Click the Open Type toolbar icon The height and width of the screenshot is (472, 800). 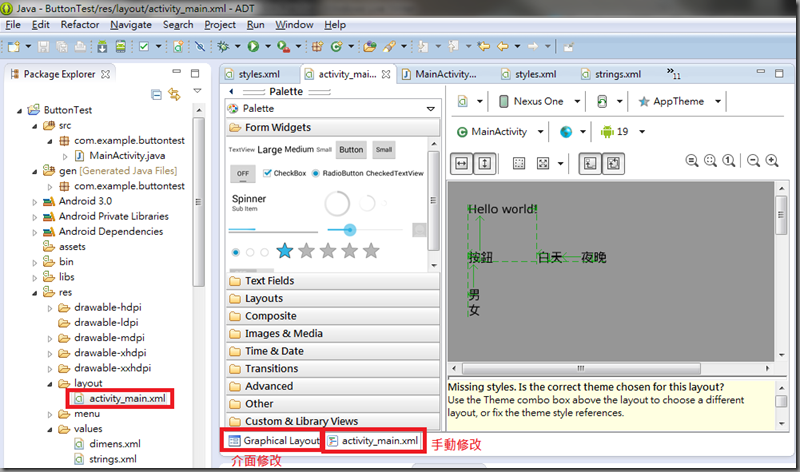(370, 46)
